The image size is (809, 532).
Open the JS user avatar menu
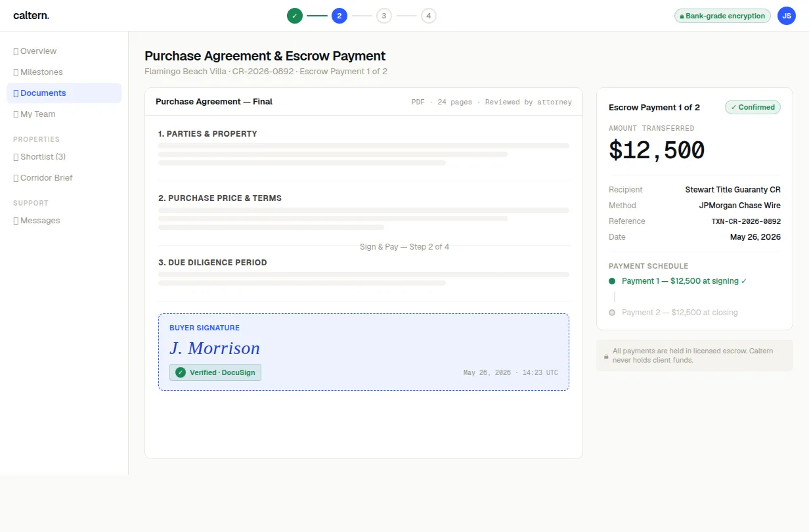click(787, 16)
